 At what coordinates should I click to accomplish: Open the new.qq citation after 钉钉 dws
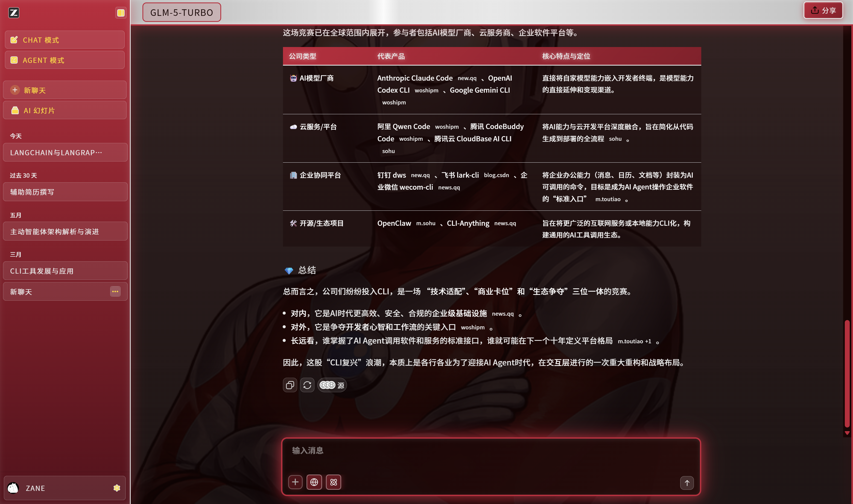pyautogui.click(x=420, y=175)
